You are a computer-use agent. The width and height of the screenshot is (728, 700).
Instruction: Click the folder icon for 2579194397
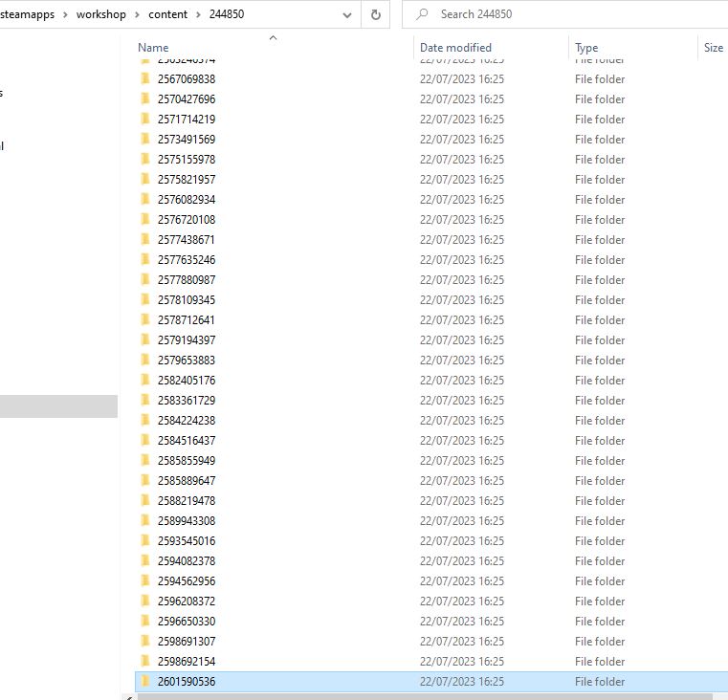click(145, 339)
